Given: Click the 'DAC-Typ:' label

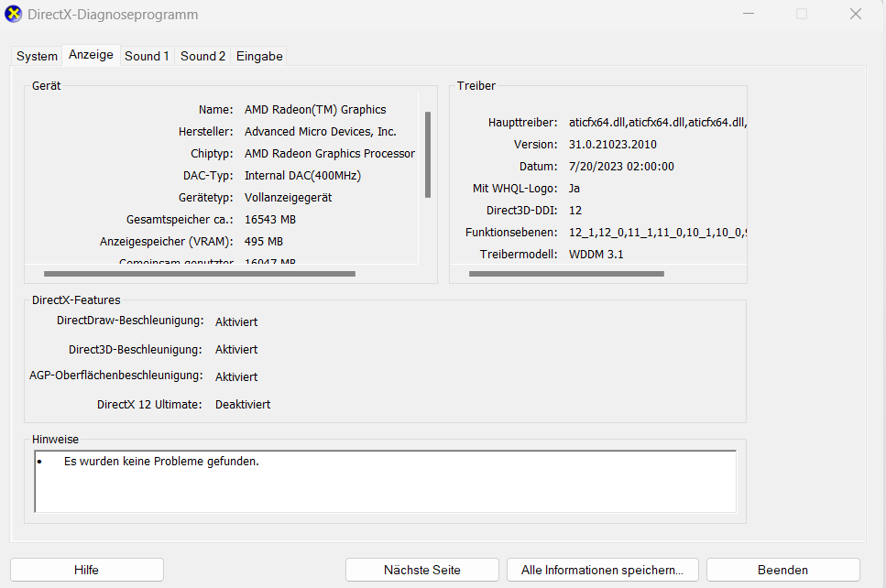Looking at the screenshot, I should click(208, 176).
